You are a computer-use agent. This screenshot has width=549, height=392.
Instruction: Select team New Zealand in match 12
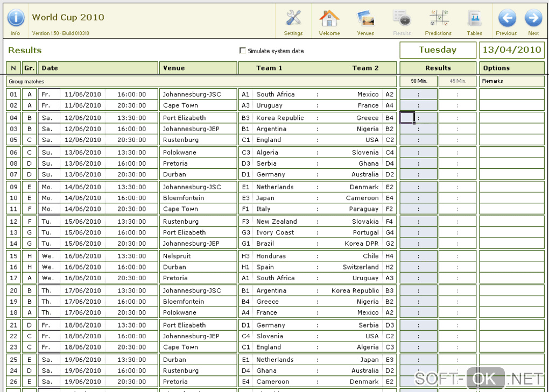(276, 222)
